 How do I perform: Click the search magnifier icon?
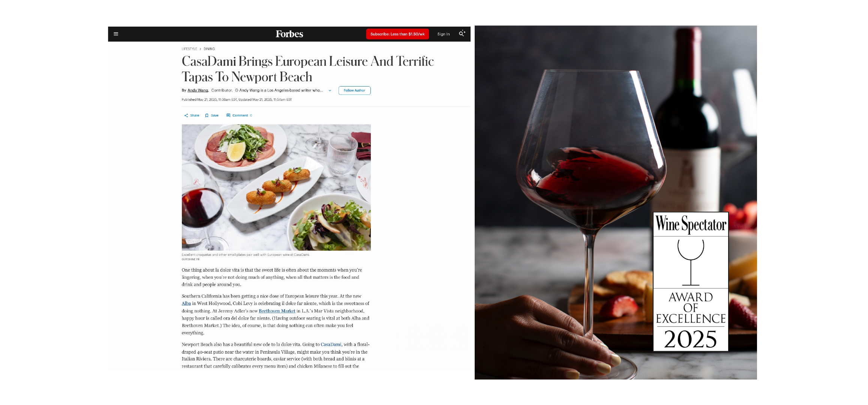coord(462,34)
